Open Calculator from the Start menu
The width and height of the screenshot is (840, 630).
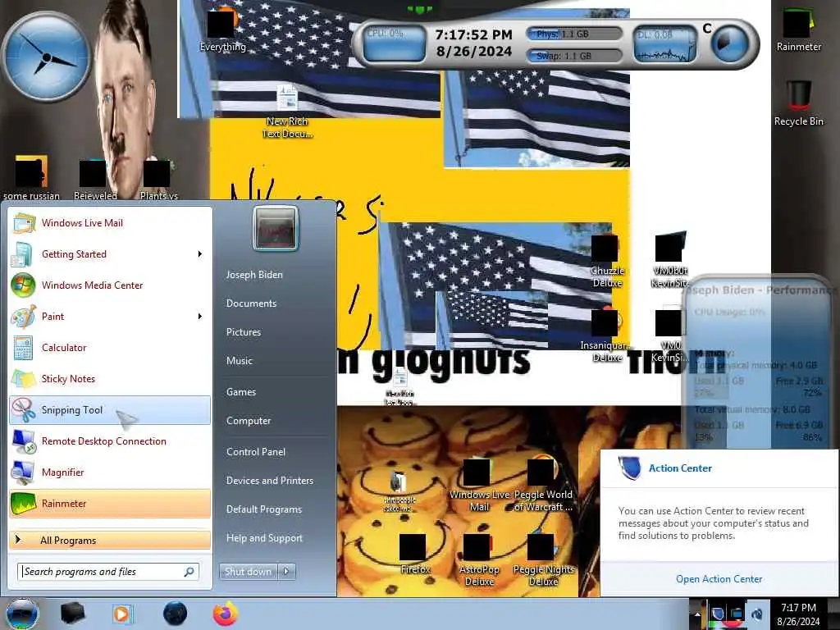110,348
